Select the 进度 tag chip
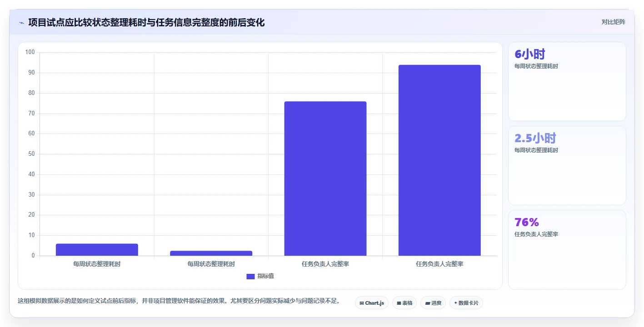 tap(433, 303)
